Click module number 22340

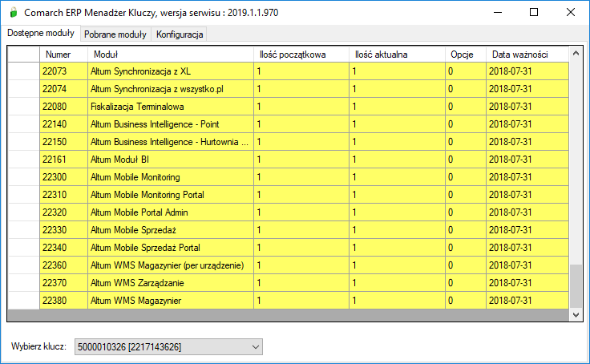[x=63, y=248]
